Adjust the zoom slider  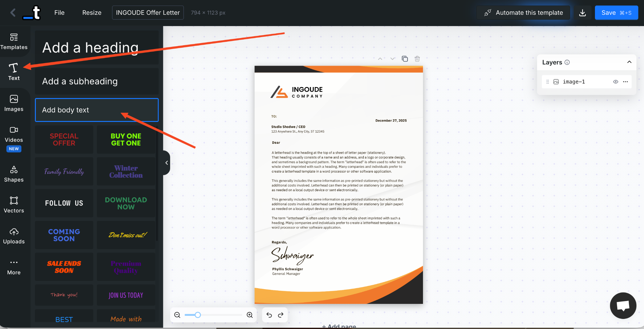197,315
